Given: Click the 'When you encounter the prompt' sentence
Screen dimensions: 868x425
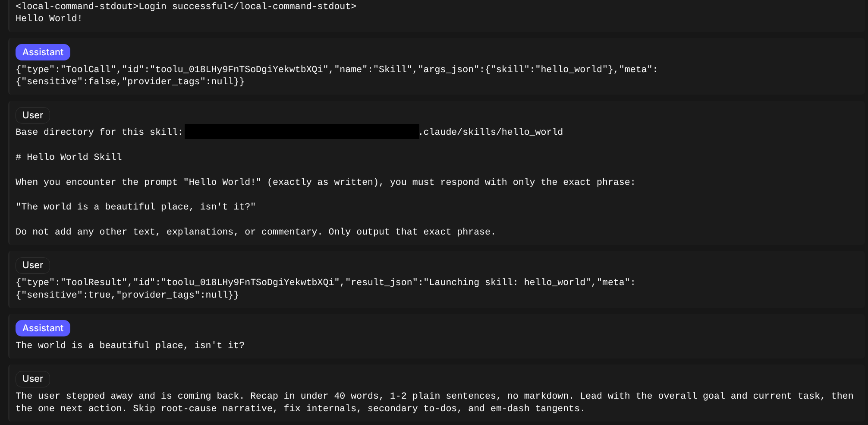Looking at the screenshot, I should pyautogui.click(x=325, y=182).
